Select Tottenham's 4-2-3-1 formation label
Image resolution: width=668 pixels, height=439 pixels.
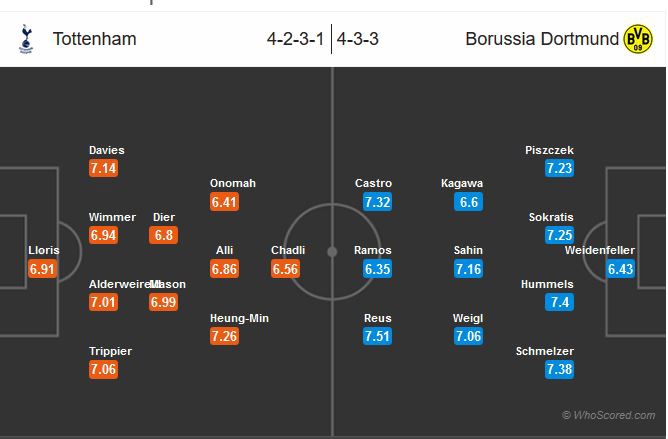296,40
